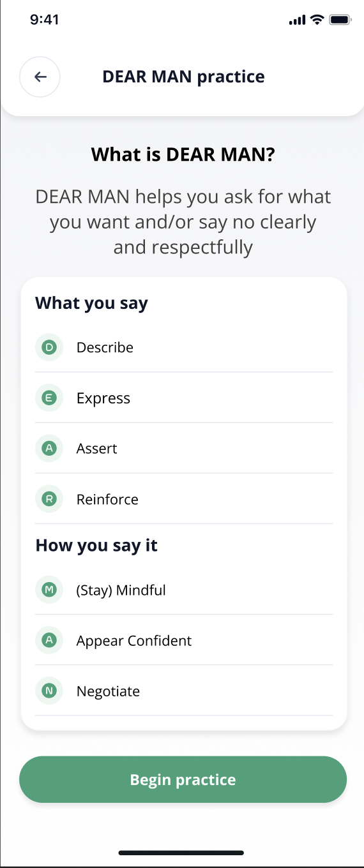The height and width of the screenshot is (868, 364).
Task: Select the Reinforce list entry
Action: (184, 499)
